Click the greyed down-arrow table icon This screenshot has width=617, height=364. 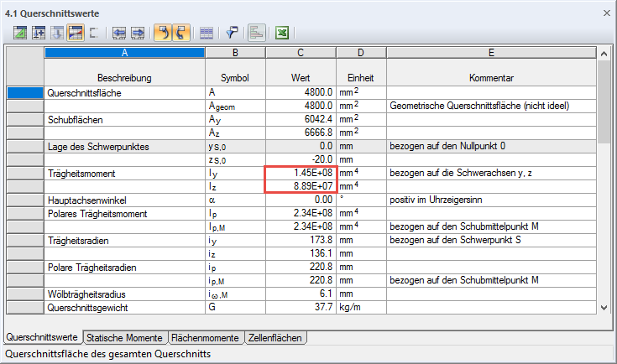click(x=57, y=33)
